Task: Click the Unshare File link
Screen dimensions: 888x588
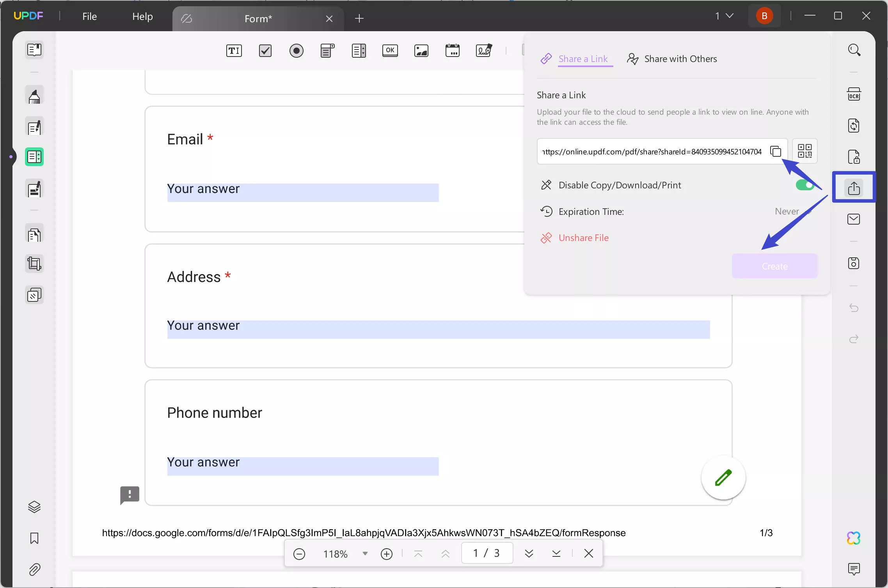Action: pos(574,238)
